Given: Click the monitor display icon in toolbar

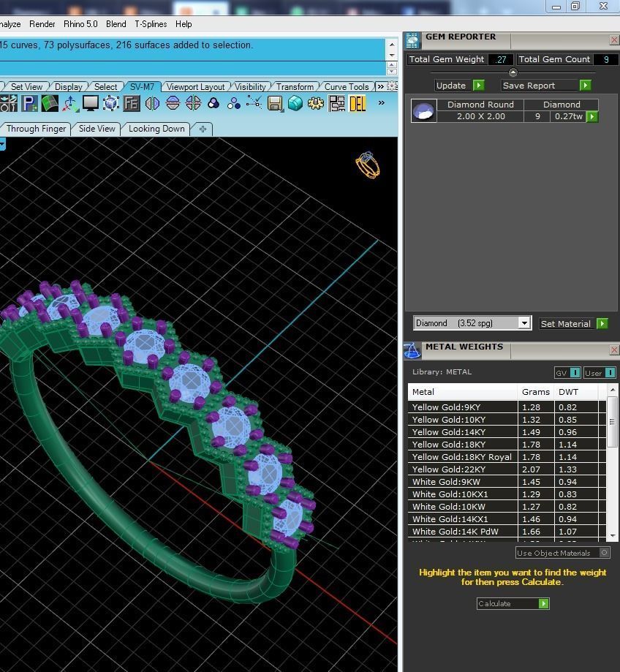Looking at the screenshot, I should pos(91,104).
